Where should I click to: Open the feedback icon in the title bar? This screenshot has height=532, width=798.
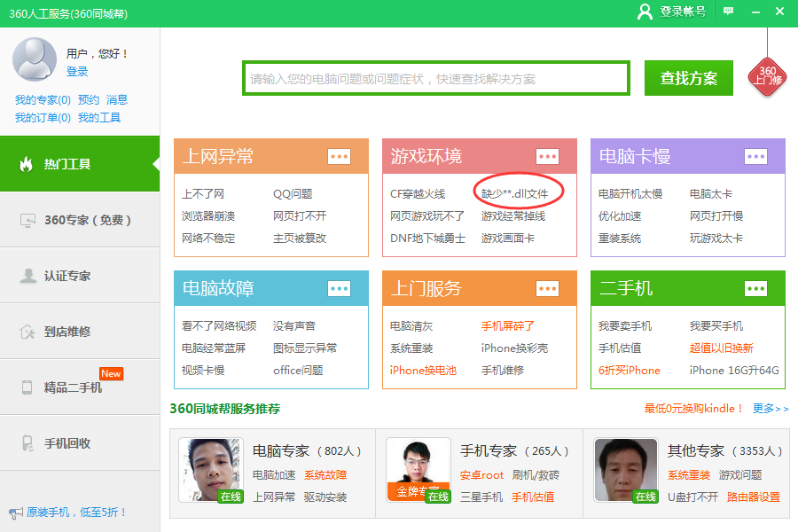tap(728, 12)
